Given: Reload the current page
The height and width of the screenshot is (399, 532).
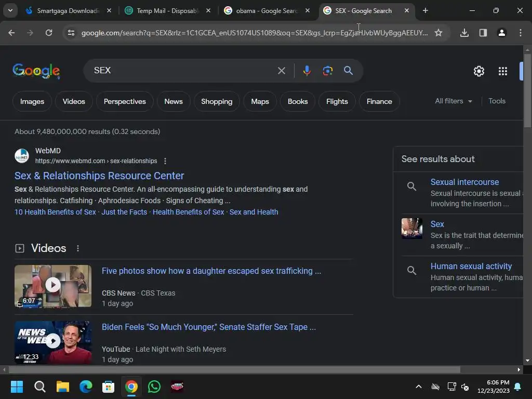Looking at the screenshot, I should [49, 33].
